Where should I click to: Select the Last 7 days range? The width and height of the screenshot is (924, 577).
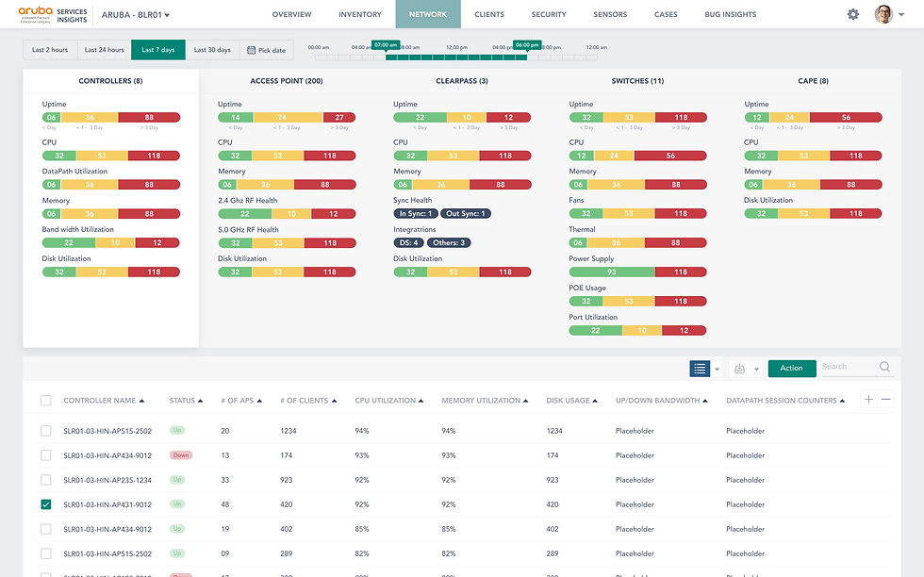[x=158, y=50]
